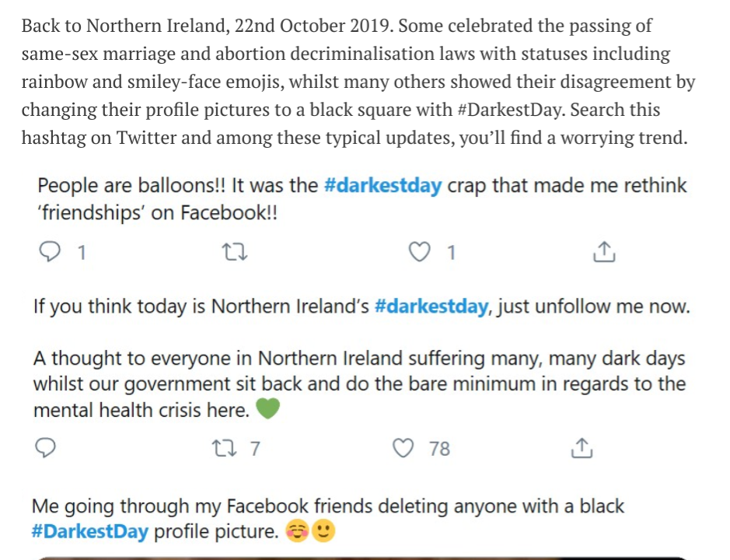Click the reply icon on the balloons tweet
Image resolution: width=730 pixels, height=560 pixels.
coord(50,252)
